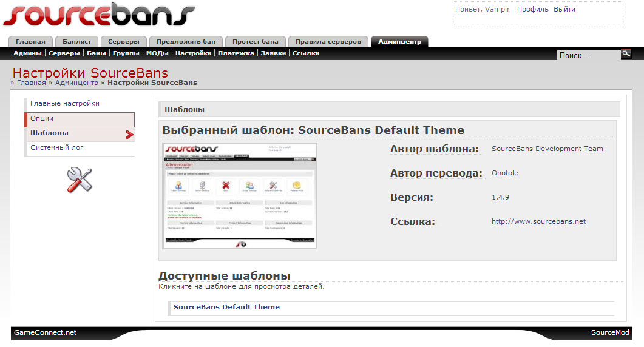Click the SourceBans Development Team text
Image resolution: width=644 pixels, height=347 pixels.
pyautogui.click(x=547, y=149)
